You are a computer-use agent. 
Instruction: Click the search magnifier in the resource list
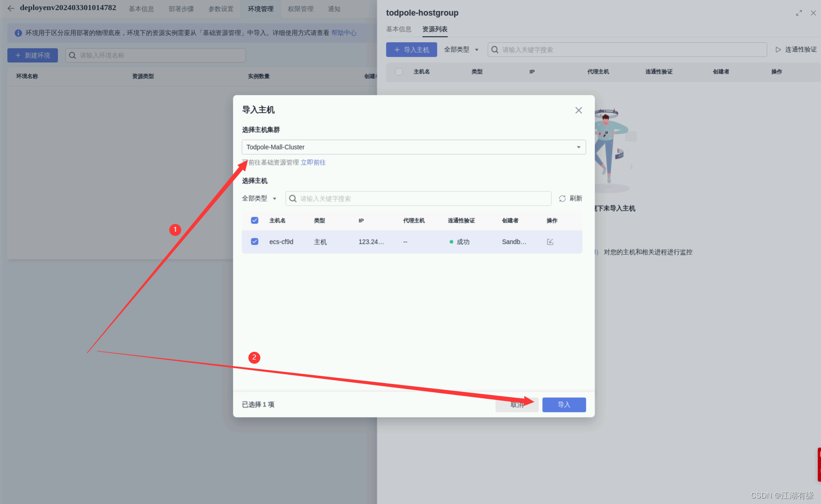coord(494,49)
